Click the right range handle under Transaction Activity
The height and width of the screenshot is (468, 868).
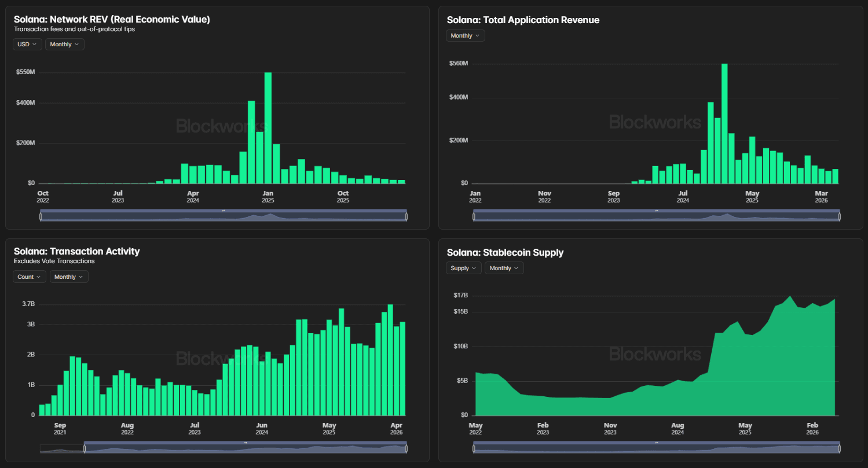click(406, 448)
